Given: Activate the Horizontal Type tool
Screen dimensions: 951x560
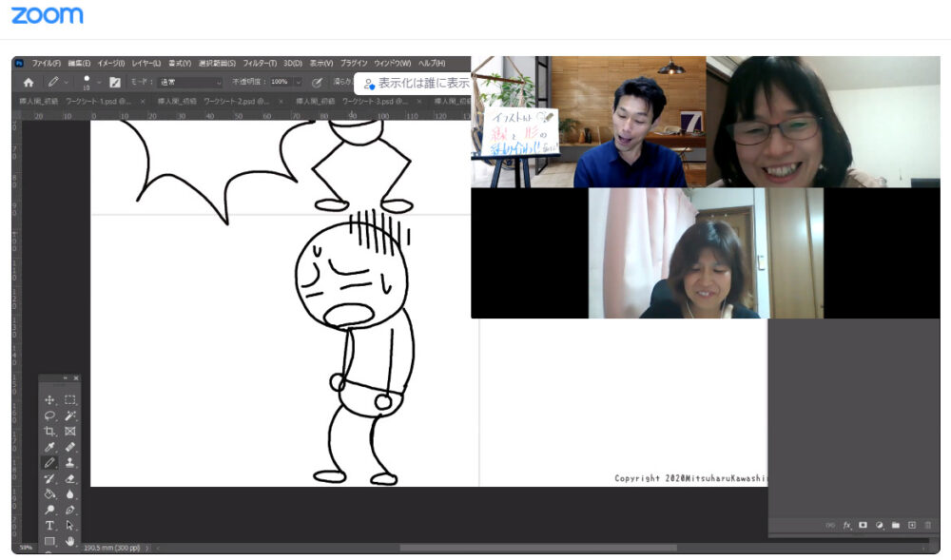Looking at the screenshot, I should (49, 526).
